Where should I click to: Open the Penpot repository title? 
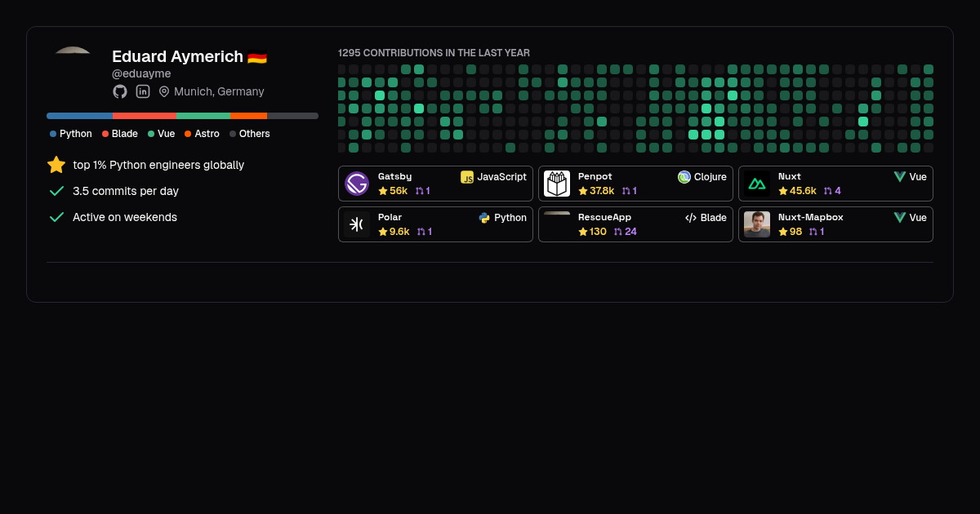(595, 176)
